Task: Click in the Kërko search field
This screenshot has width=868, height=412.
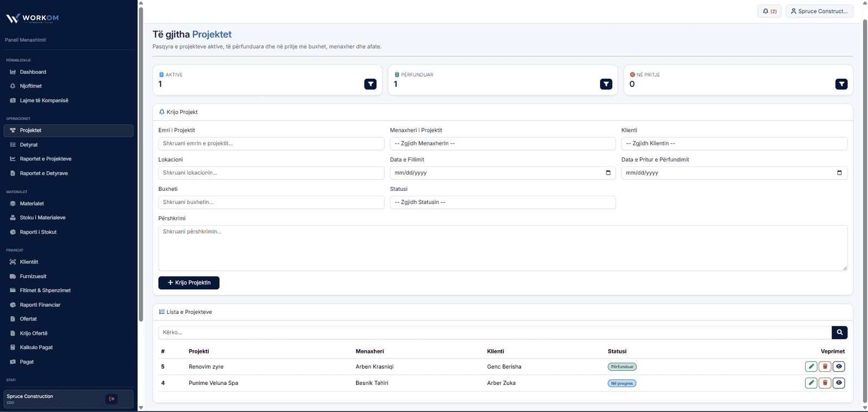Action: [495, 332]
